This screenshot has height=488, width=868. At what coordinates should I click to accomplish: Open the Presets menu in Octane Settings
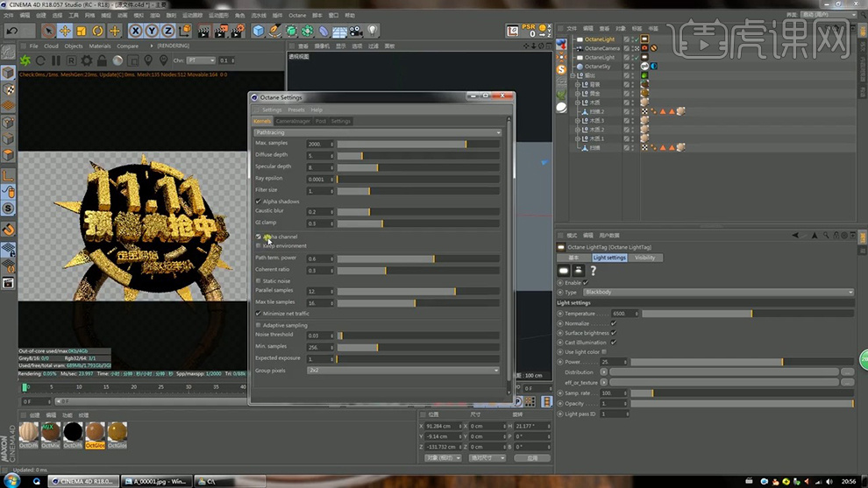coord(296,110)
